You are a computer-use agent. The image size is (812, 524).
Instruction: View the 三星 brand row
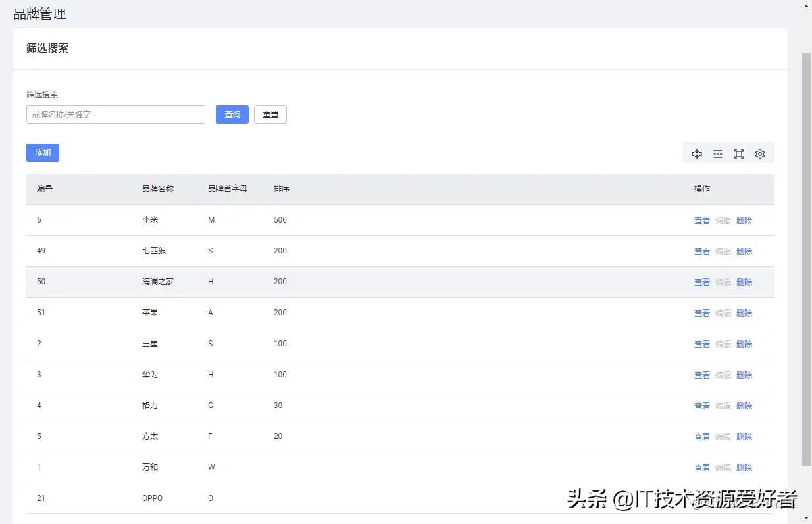702,344
